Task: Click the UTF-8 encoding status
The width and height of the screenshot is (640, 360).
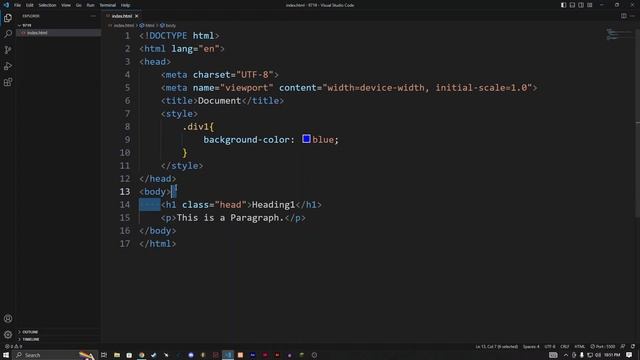Action: (x=550, y=347)
